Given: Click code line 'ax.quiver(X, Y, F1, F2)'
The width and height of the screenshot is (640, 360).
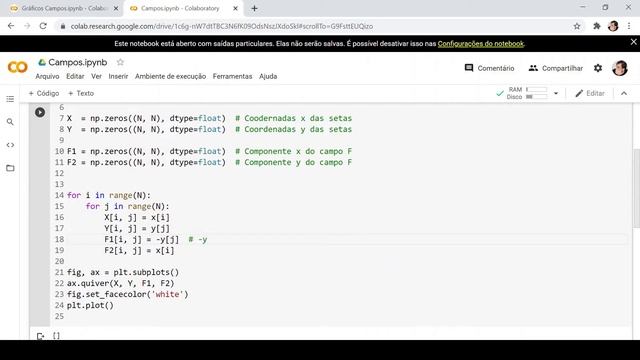Looking at the screenshot, I should pos(120,283).
